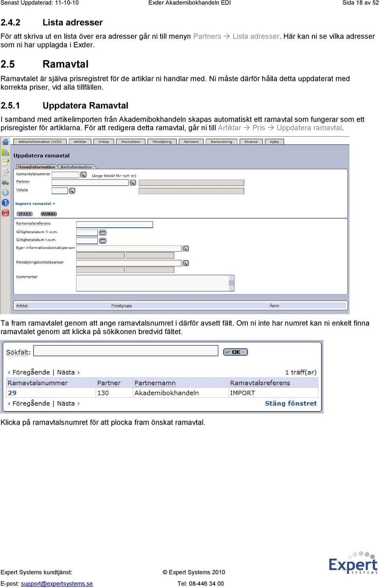This screenshot has height=588, width=379.
Task: Click the home icon in the sidebar
Action: point(6,142)
